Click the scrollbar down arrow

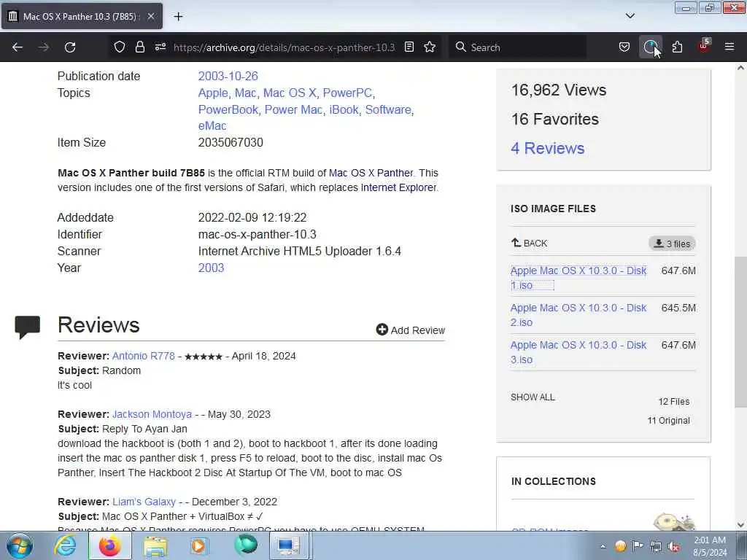740,525
